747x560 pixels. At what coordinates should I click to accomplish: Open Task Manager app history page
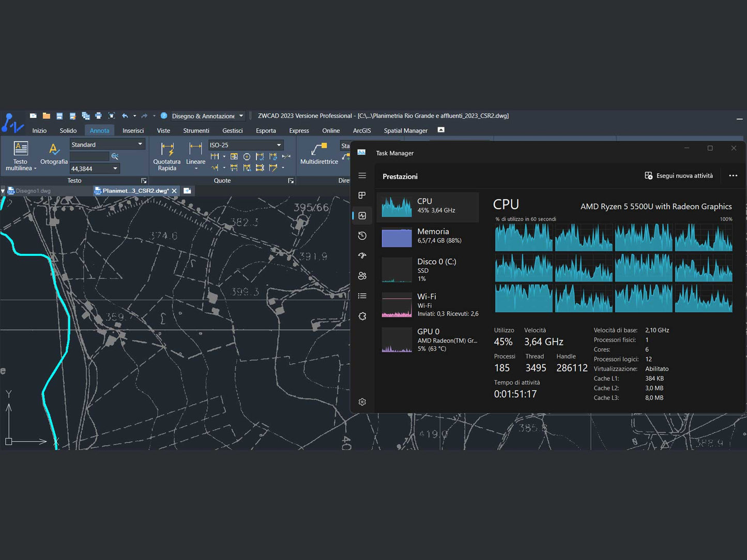362,236
